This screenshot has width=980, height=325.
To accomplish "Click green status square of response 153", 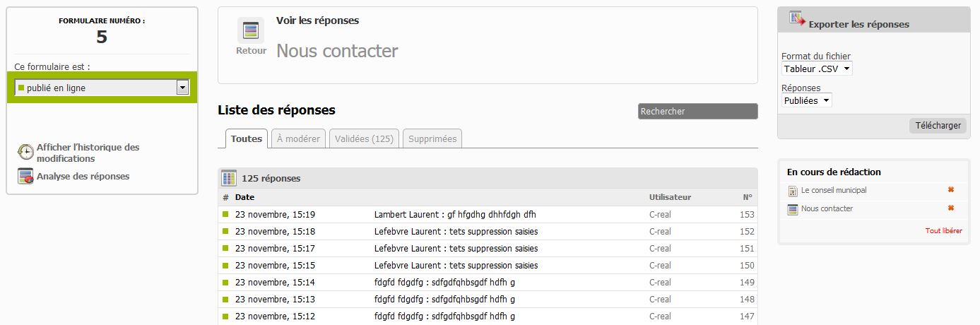I will click(226, 214).
